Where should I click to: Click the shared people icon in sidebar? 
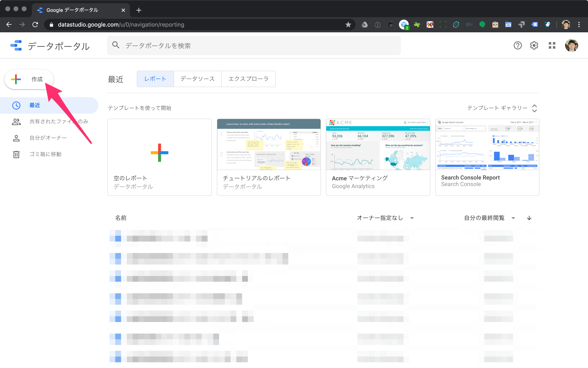click(x=16, y=122)
